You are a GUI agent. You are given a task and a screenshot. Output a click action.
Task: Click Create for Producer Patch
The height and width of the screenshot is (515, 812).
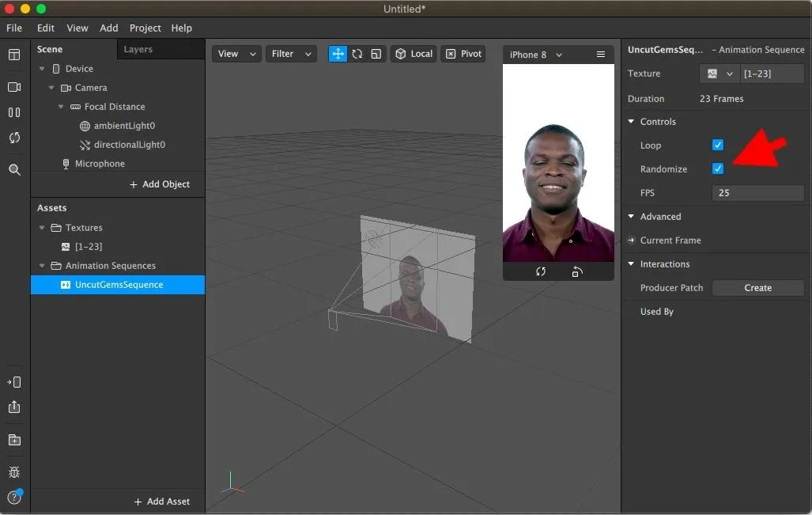coord(757,288)
